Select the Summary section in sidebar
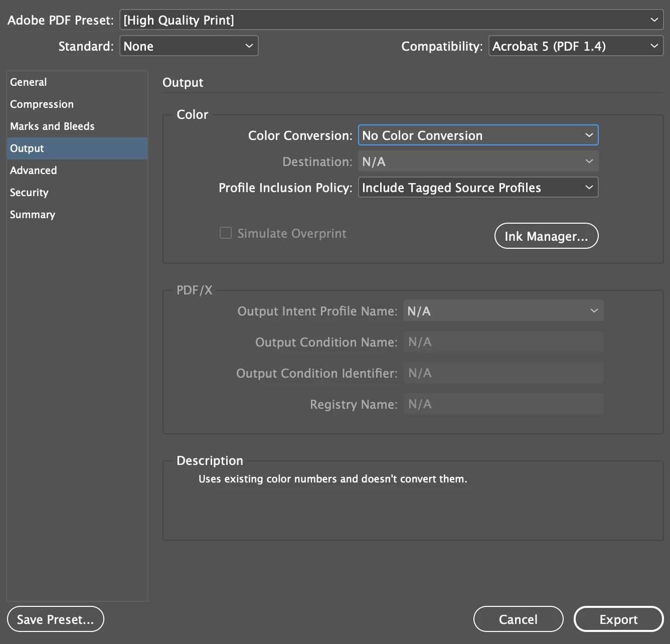This screenshot has width=670, height=644. [77, 215]
